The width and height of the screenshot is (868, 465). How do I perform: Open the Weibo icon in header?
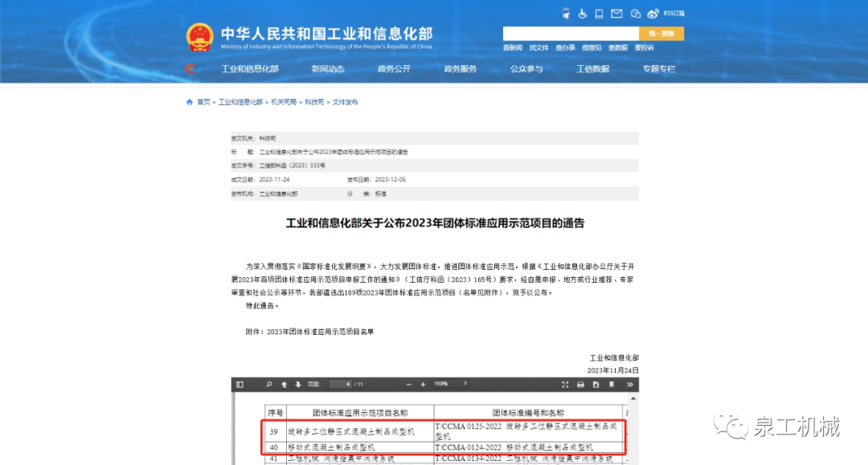point(653,14)
